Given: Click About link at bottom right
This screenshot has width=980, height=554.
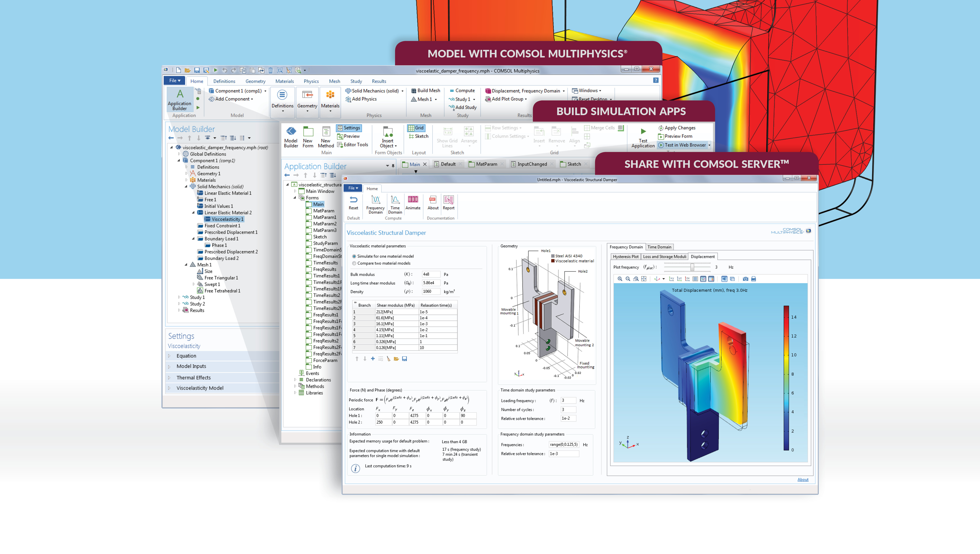Looking at the screenshot, I should (803, 480).
